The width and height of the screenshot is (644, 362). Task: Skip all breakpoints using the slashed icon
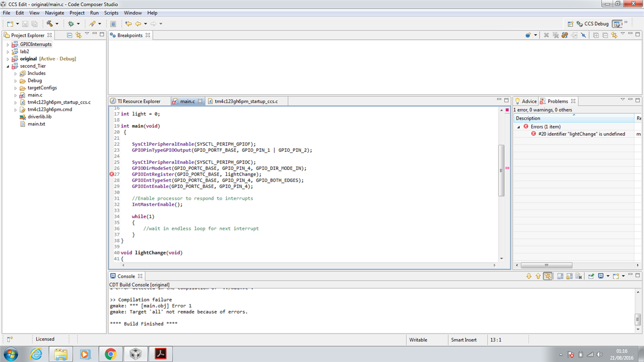click(583, 35)
